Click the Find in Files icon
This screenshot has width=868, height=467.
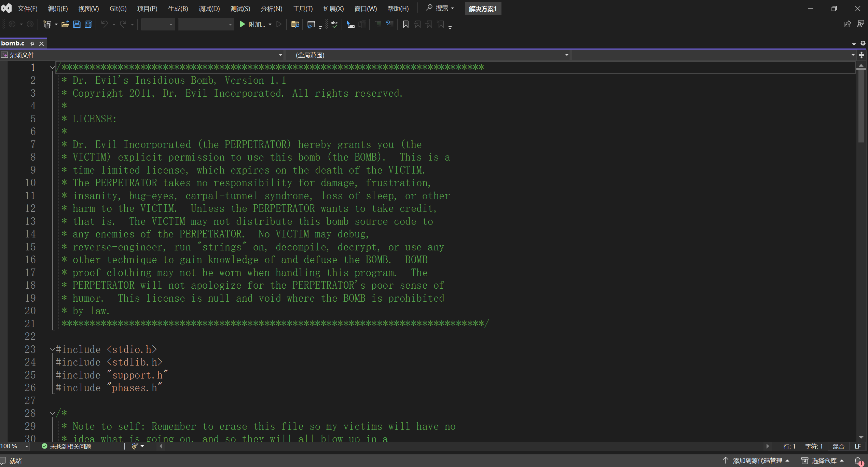point(295,24)
